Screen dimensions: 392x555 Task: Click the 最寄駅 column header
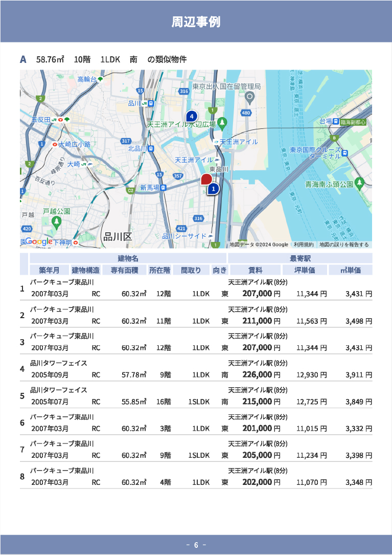click(300, 258)
